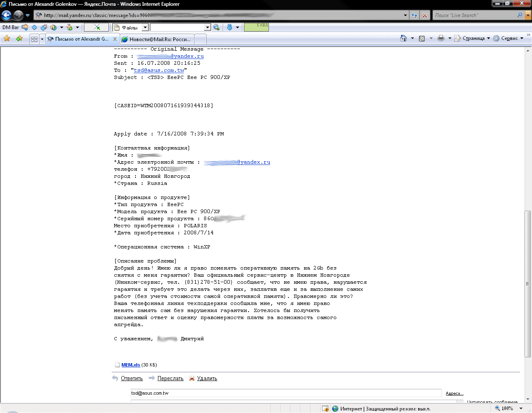The height and width of the screenshot is (413, 532).
Task: Refresh the page with the blue arrows button
Action: (414, 15)
